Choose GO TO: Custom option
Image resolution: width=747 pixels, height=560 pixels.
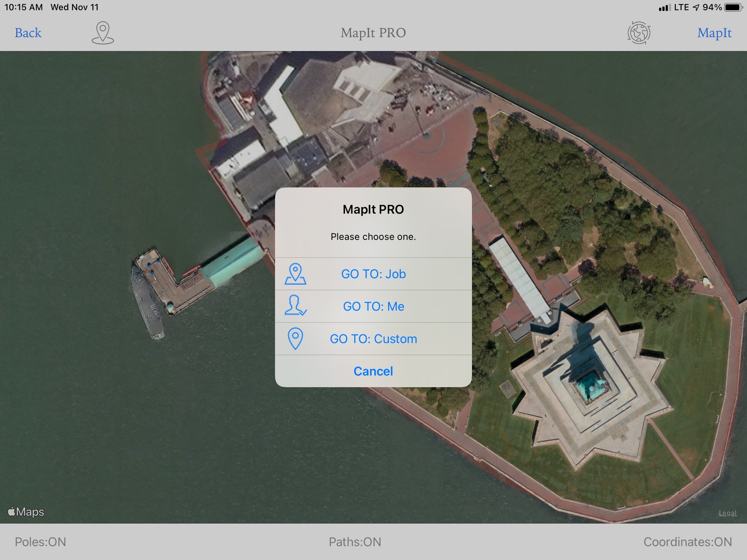[373, 339]
